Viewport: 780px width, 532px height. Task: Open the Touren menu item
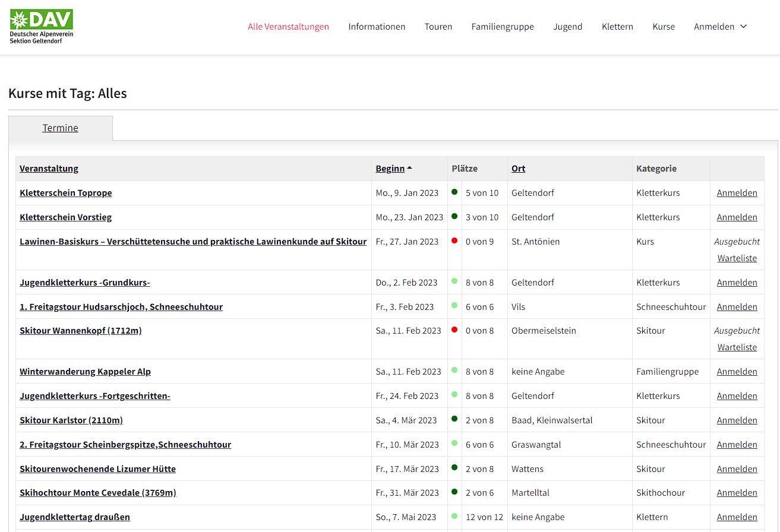[x=438, y=27]
